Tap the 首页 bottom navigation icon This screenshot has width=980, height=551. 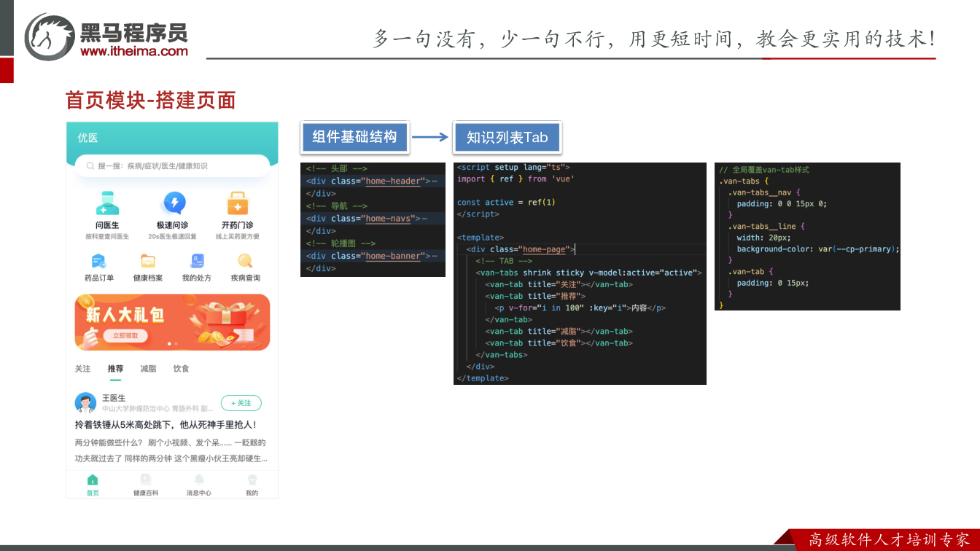click(x=93, y=480)
